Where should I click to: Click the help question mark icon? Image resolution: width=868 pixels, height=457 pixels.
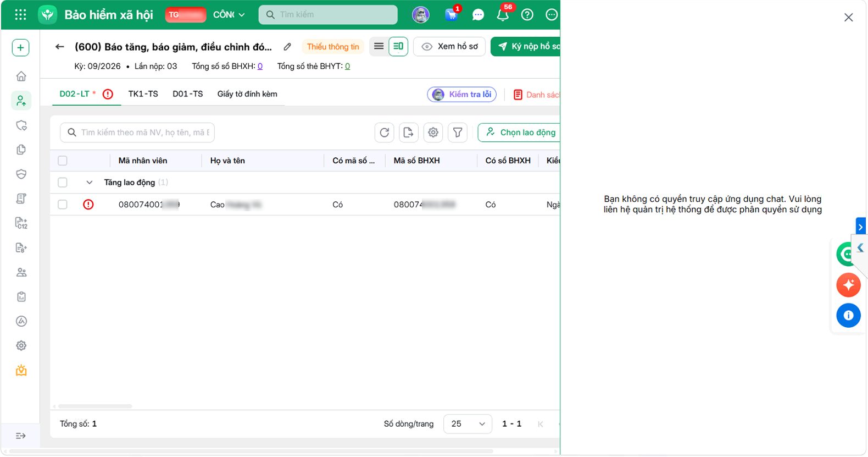[527, 15]
